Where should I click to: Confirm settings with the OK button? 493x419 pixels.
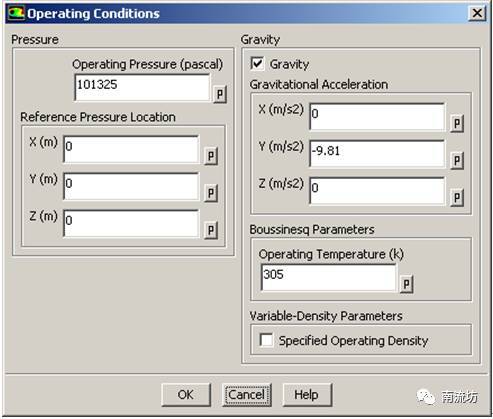click(x=186, y=395)
